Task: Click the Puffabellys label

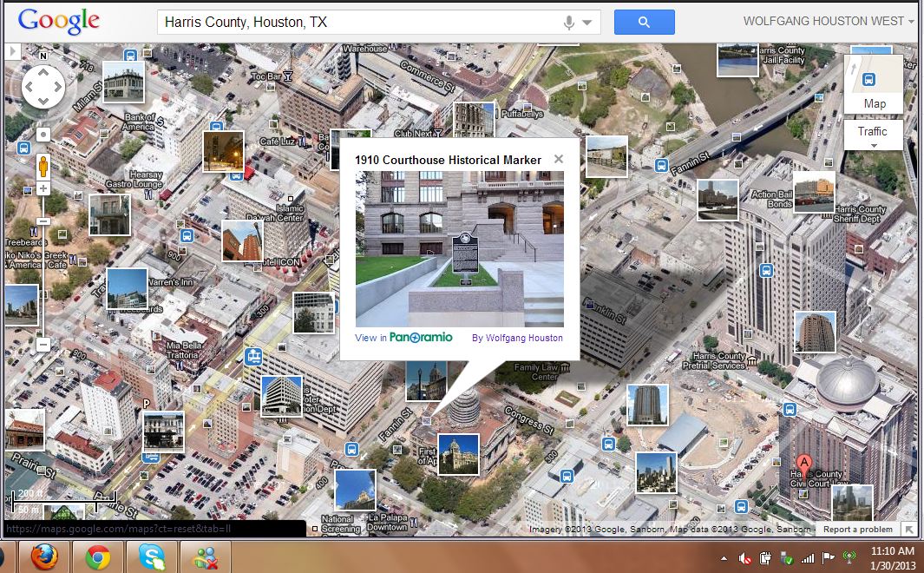Action: 522,114
